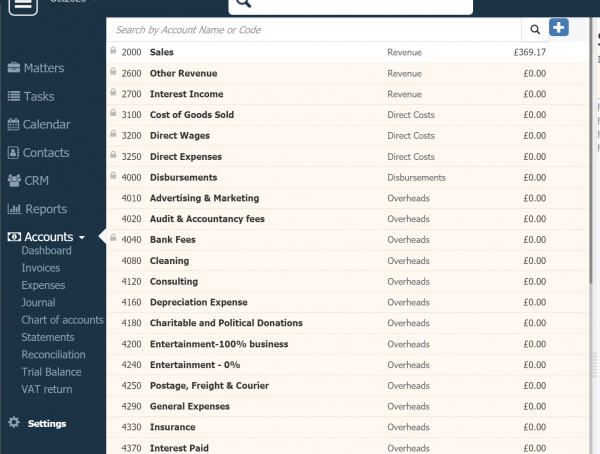This screenshot has width=600, height=454.
Task: Open Reconciliation page
Action: 53,354
